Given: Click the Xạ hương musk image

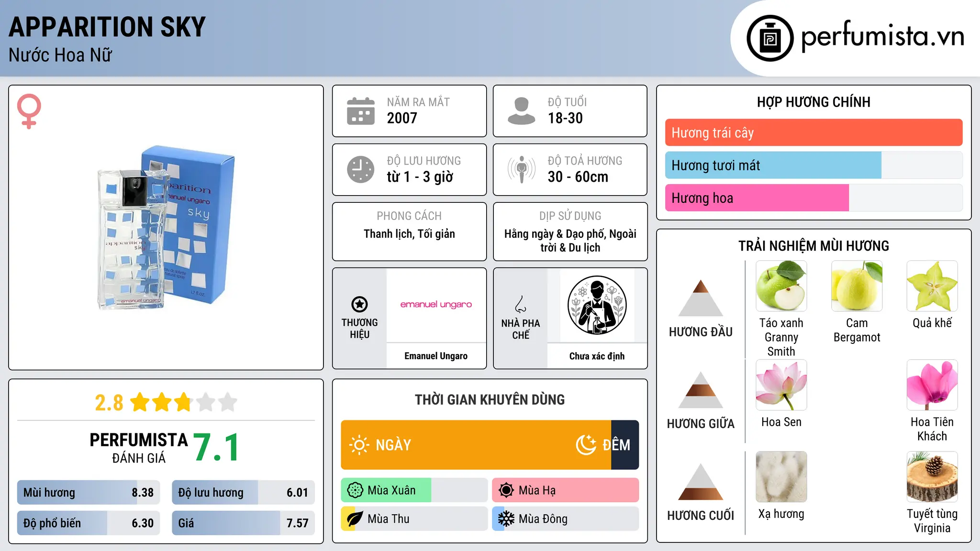Looking at the screenshot, I should pyautogui.click(x=781, y=477).
